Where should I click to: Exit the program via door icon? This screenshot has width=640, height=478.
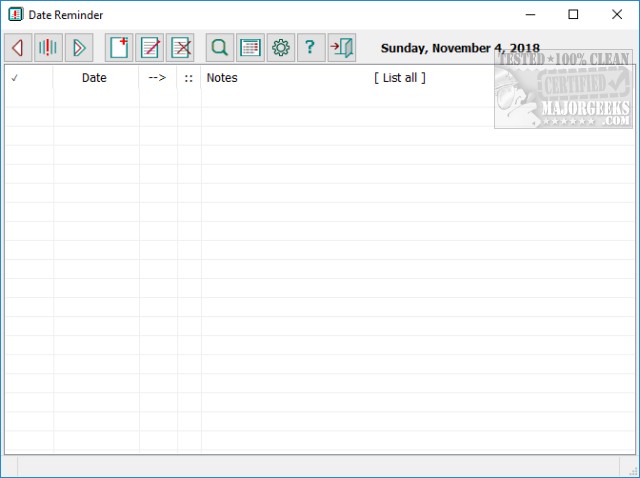click(342, 48)
